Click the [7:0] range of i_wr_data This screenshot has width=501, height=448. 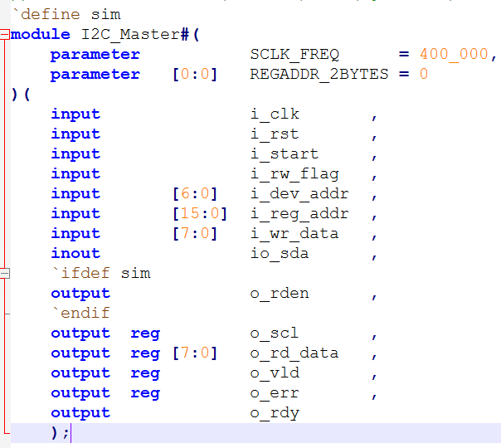pyautogui.click(x=195, y=233)
